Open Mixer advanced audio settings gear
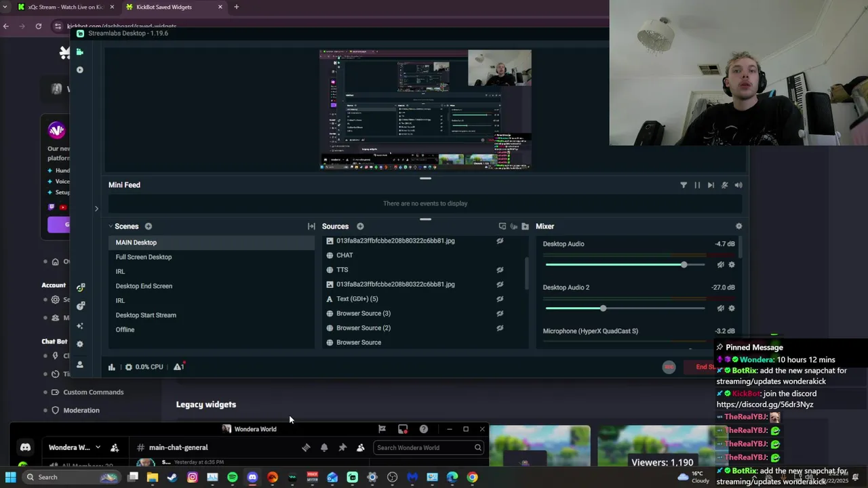 pyautogui.click(x=738, y=226)
